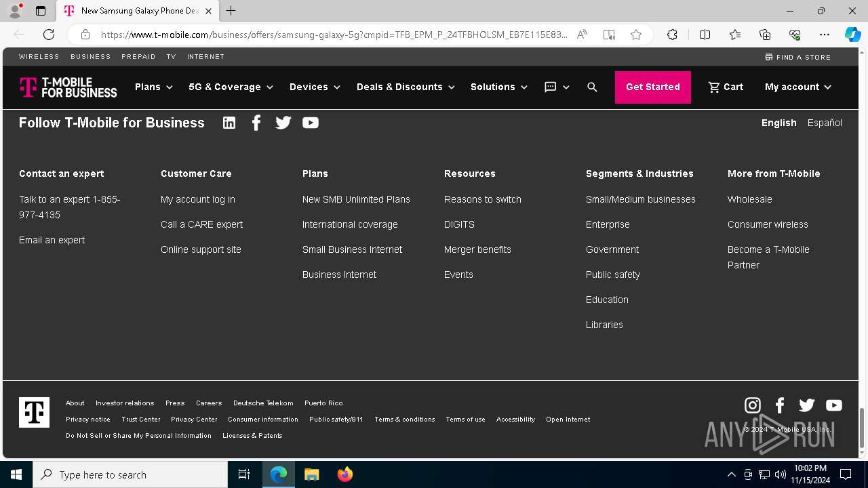This screenshot has width=868, height=488.
Task: Switch language to Español
Action: pyautogui.click(x=825, y=123)
